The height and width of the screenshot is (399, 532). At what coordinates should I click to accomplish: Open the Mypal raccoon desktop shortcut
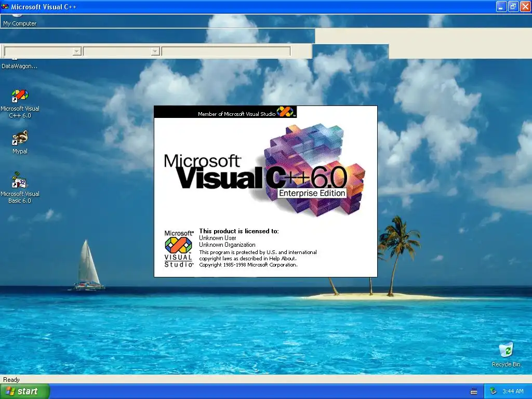click(20, 142)
